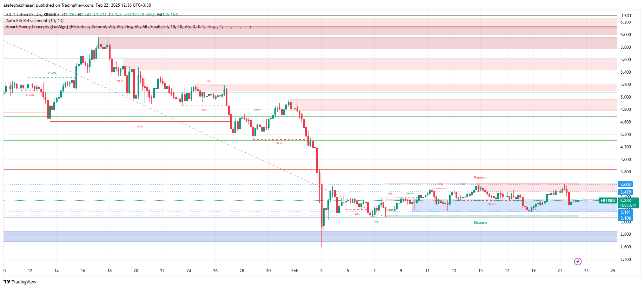
Task: Click the date 26 on the time axis
Action: pos(215,271)
